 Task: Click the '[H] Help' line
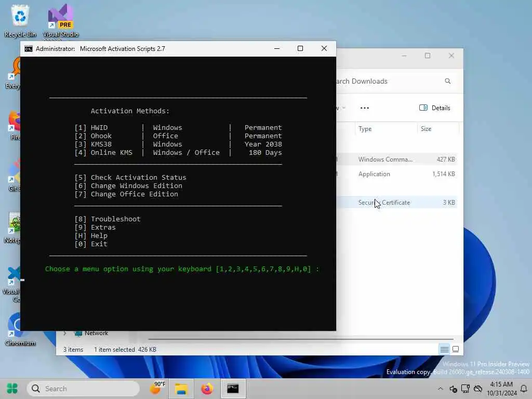pos(91,236)
